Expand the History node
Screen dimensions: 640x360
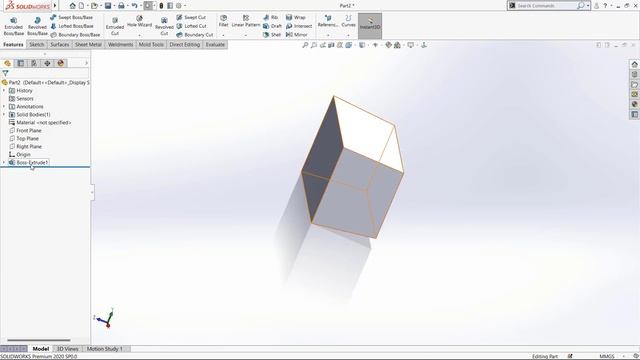point(4,91)
